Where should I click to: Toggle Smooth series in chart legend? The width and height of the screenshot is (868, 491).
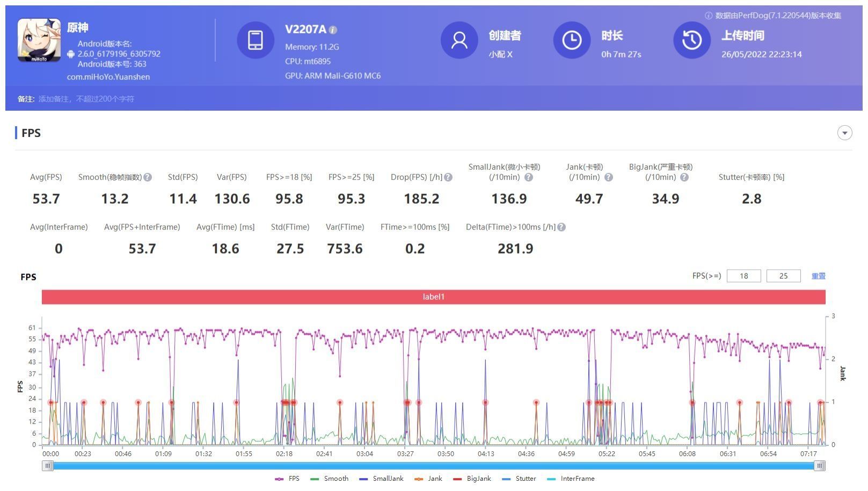330,479
